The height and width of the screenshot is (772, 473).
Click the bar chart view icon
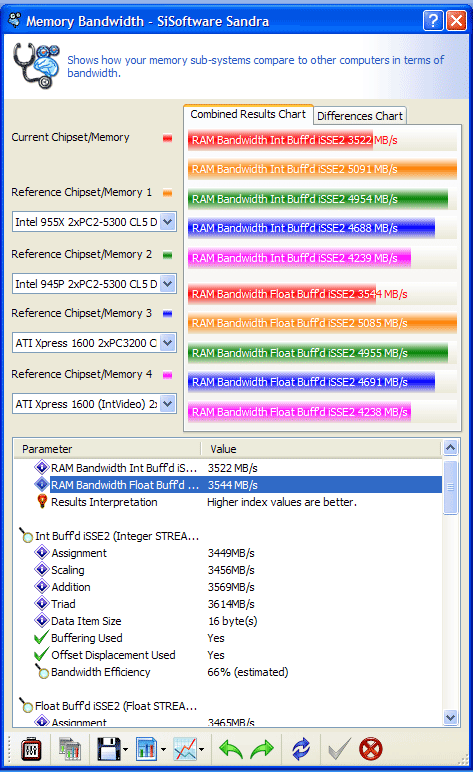(146, 749)
